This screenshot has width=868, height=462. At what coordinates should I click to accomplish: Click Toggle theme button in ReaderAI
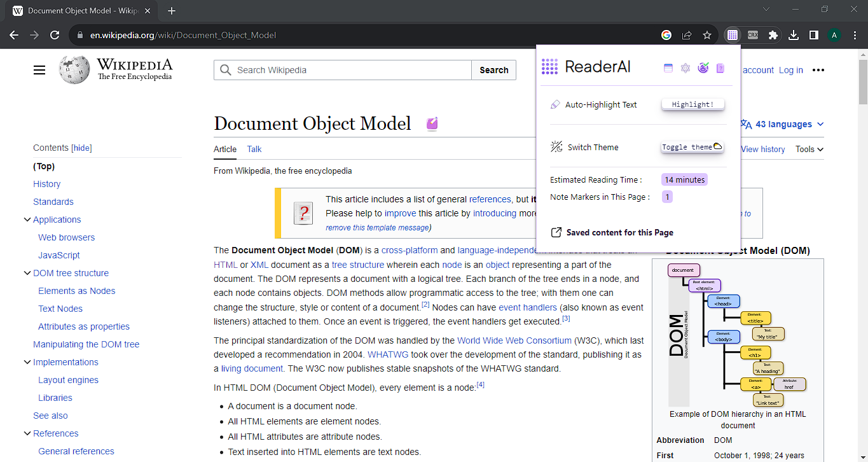click(x=692, y=147)
